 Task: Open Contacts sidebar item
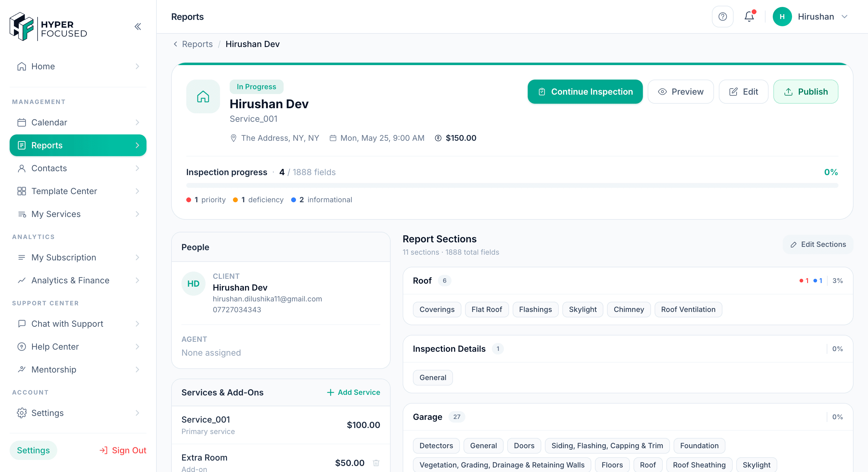[78, 168]
